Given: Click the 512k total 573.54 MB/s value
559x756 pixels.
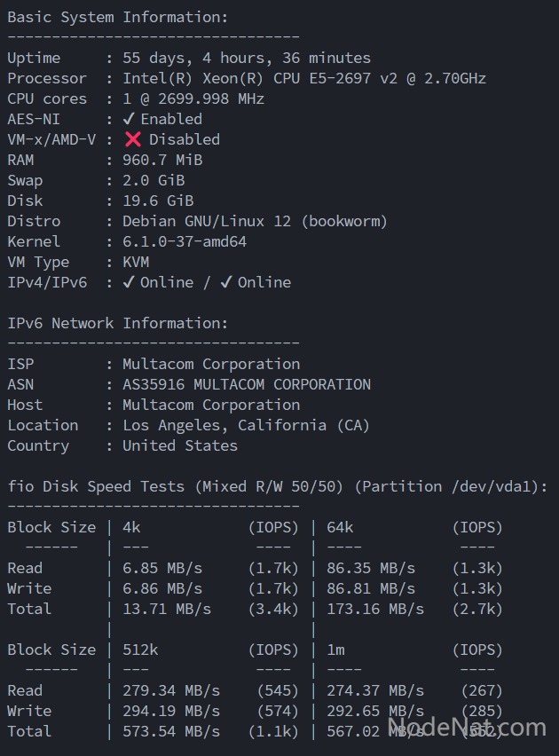Looking at the screenshot, I should click(x=171, y=731).
